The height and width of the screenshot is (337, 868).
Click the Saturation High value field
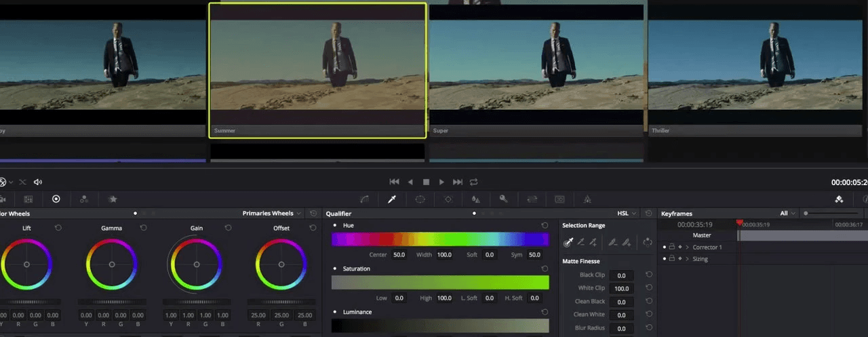click(444, 298)
